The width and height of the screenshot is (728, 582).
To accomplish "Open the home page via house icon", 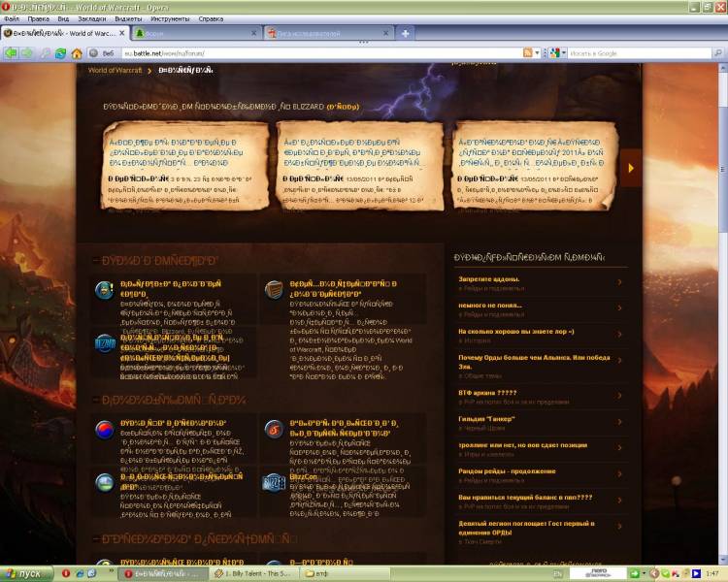I will coord(77,53).
